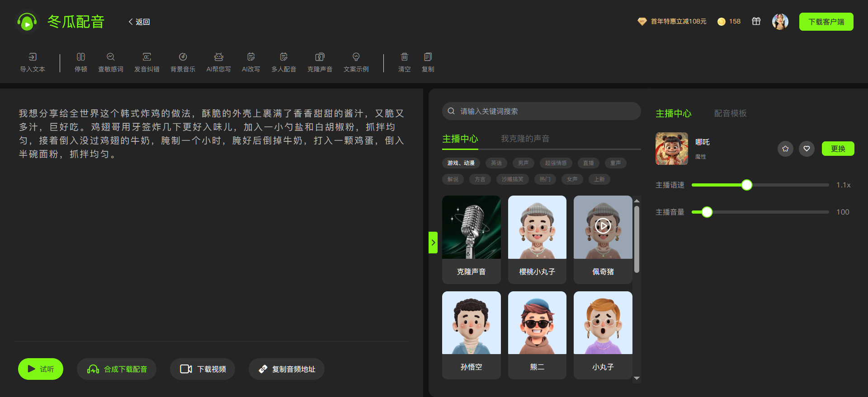Viewport: 868px width, 397px height.
Task: Click the voice list scroll-up arrow
Action: click(637, 201)
